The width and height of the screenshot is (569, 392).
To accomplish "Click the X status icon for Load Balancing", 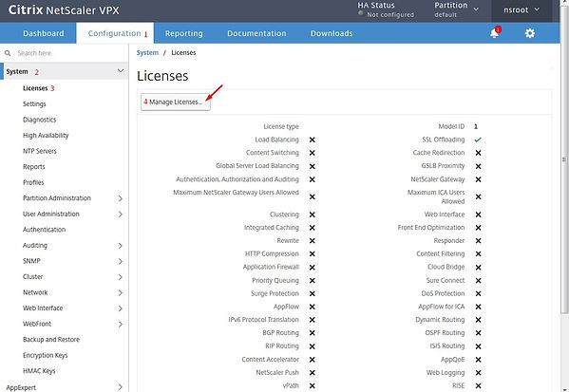I will click(x=313, y=140).
